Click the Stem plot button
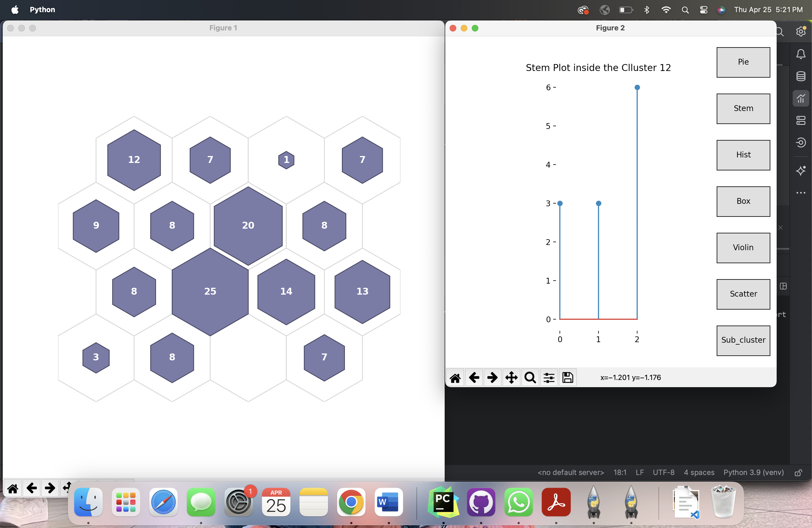The image size is (812, 528). coord(743,109)
